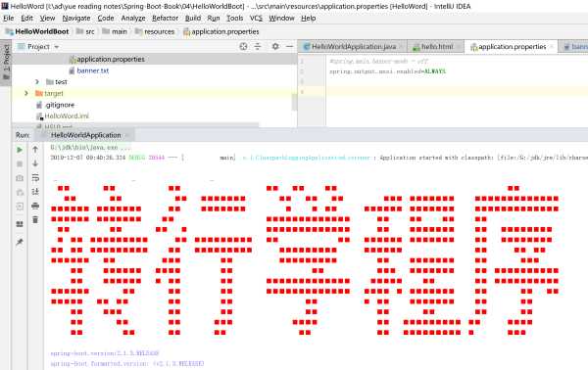588x370 pixels.
Task: Click HelloWorldBoot breadcrumb
Action: tap(37, 32)
